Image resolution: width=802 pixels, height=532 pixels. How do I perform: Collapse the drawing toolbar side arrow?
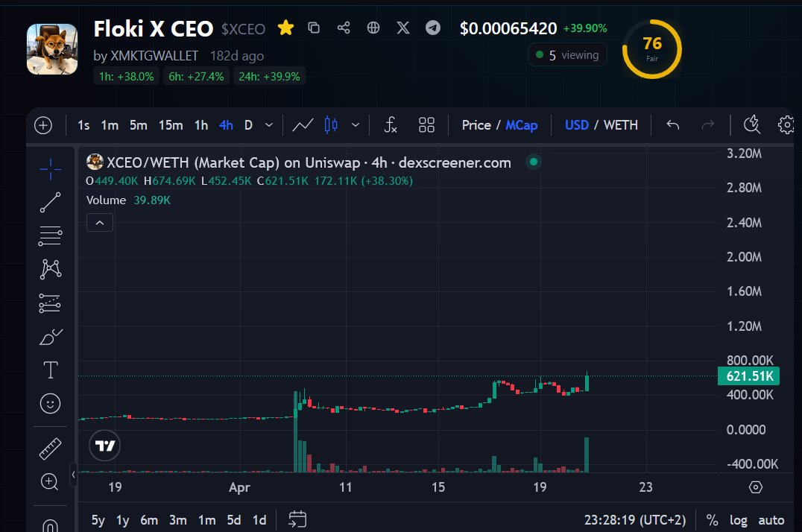(x=73, y=475)
